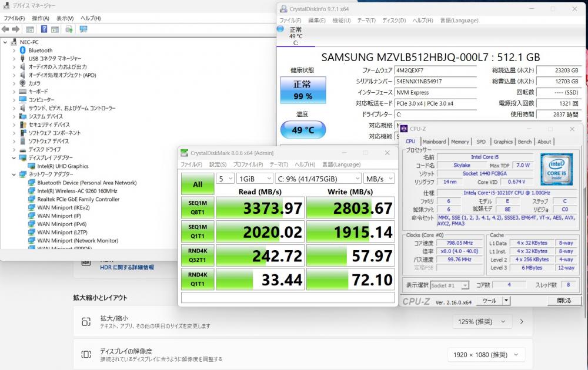
Task: Click the scan for hardware changes monitor icon
Action: tap(83, 29)
